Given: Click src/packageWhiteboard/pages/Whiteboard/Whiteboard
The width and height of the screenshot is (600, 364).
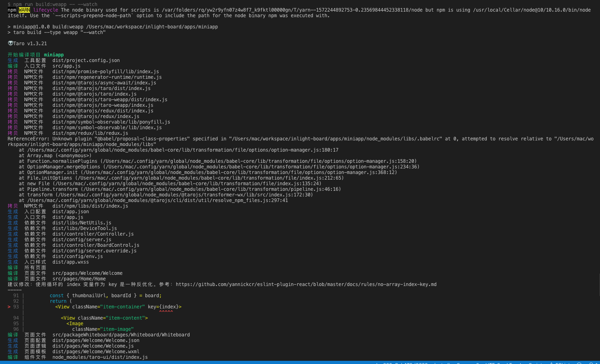Looking at the screenshot, I should point(121,335).
